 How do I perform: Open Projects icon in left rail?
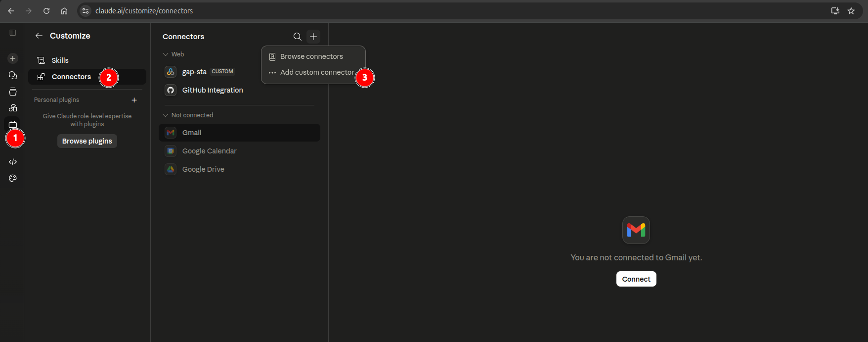[13, 92]
